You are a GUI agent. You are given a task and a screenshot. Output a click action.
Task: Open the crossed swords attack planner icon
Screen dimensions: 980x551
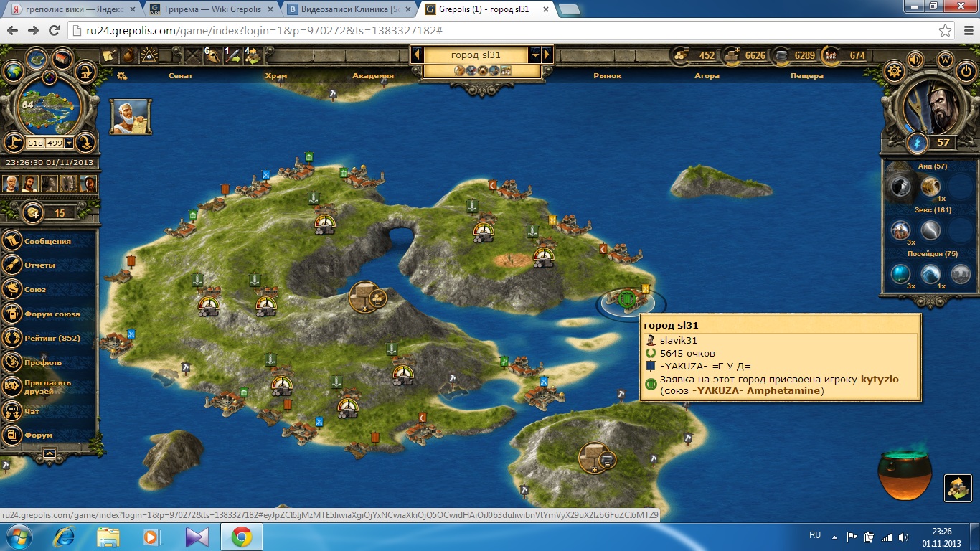pos(193,56)
